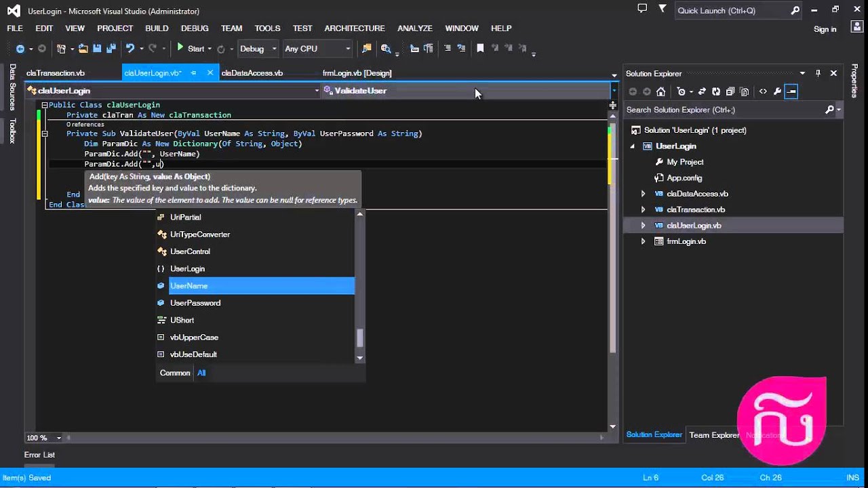Open the PROJECT menu
This screenshot has height=488, width=868.
click(x=115, y=28)
